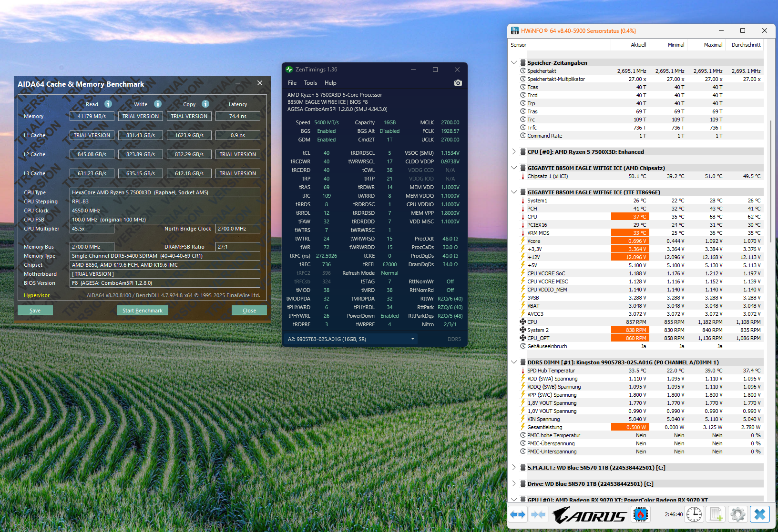Click the Durchschnitt column header

745,45
